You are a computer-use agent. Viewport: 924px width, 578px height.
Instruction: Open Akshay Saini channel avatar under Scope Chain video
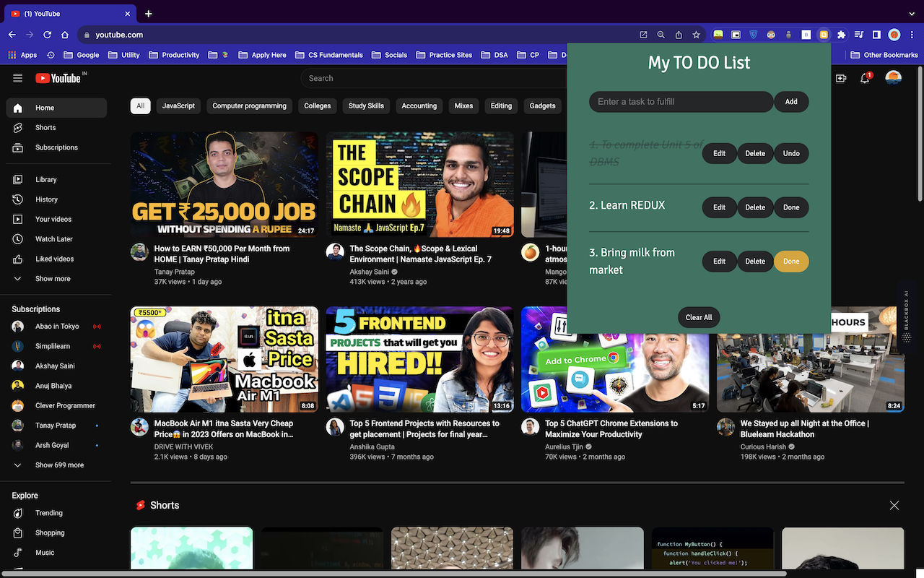pyautogui.click(x=335, y=252)
